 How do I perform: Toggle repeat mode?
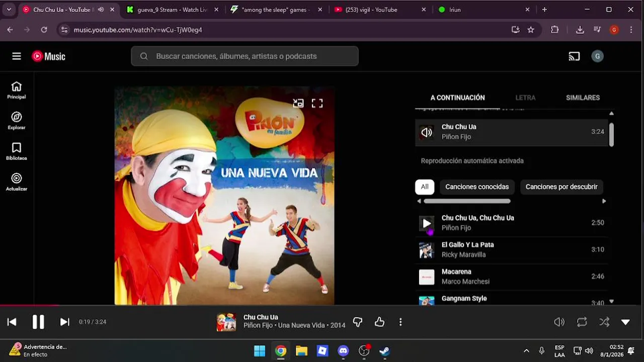(582, 322)
